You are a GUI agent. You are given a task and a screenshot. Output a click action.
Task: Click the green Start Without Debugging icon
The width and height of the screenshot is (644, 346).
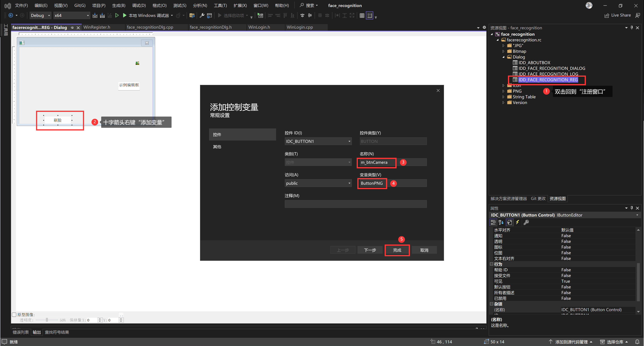tap(117, 16)
